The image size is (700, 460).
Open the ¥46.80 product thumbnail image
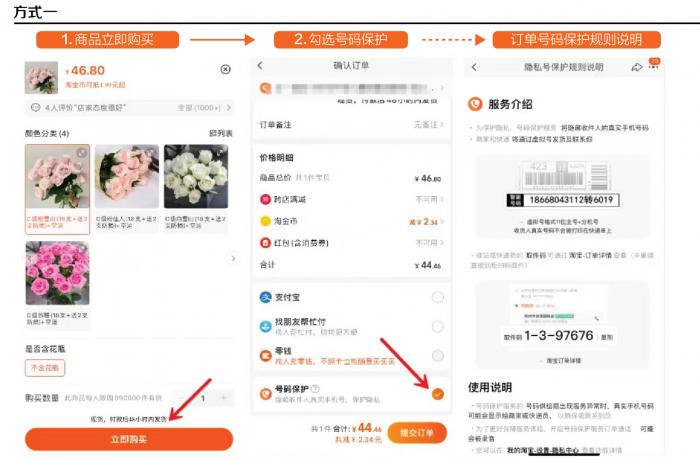coord(41,77)
